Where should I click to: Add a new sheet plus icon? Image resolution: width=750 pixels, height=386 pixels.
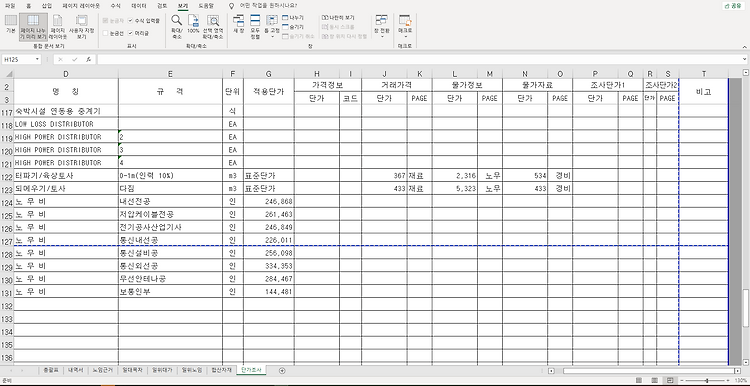[282, 370]
